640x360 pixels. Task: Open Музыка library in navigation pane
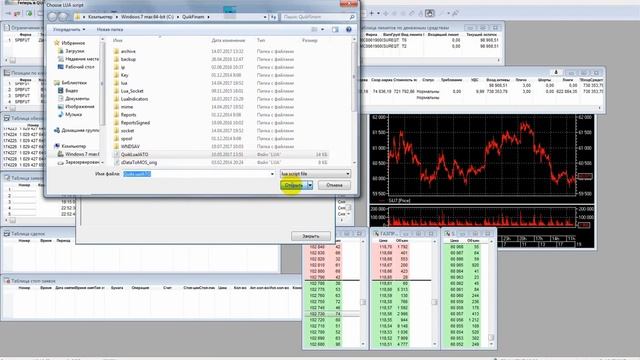click(73, 114)
